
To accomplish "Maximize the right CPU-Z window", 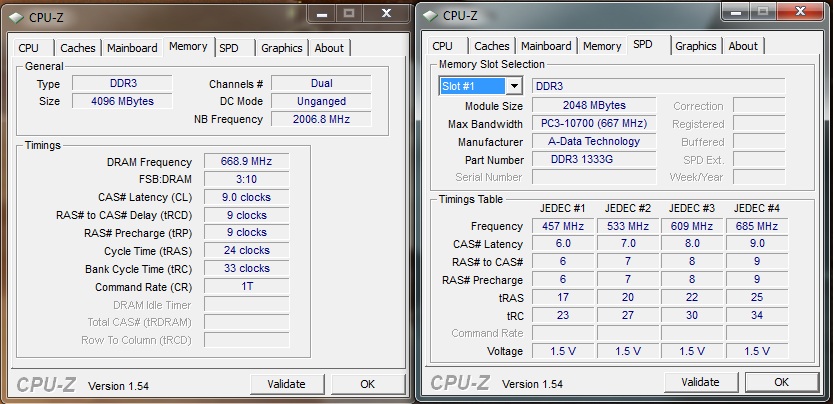I will tap(764, 12).
